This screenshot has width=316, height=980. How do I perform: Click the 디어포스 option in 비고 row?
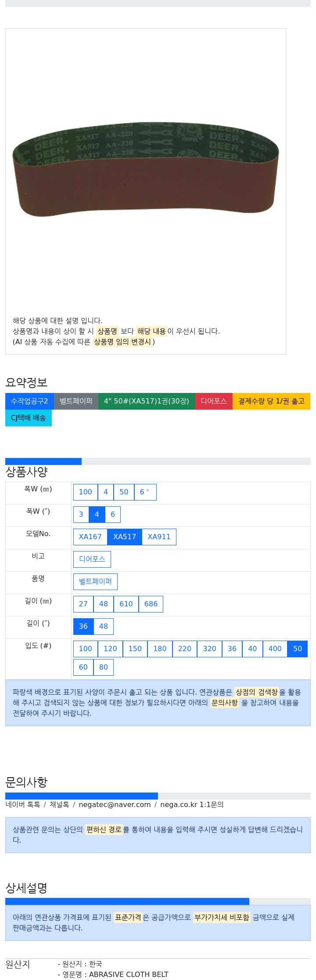92,559
